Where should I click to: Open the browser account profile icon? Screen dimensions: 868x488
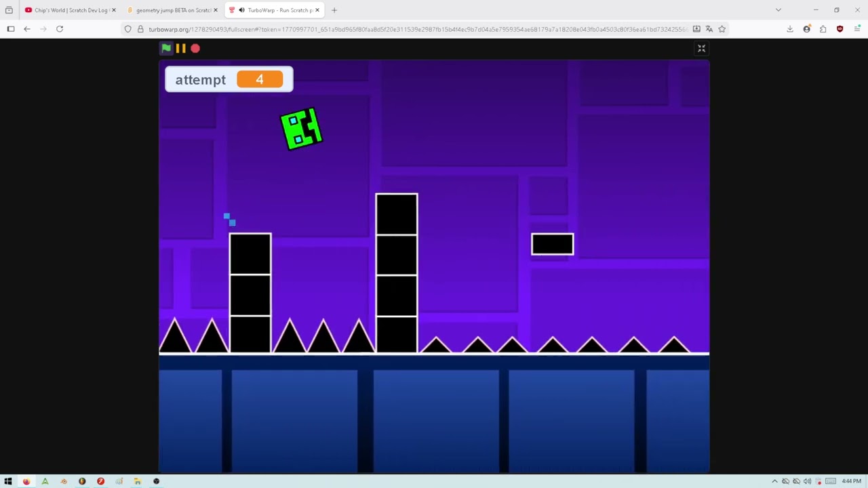pos(807,29)
